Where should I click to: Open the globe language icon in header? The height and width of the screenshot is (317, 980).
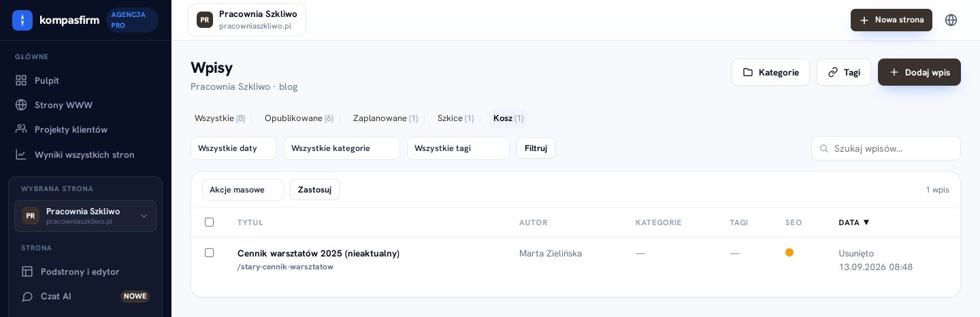click(x=951, y=20)
